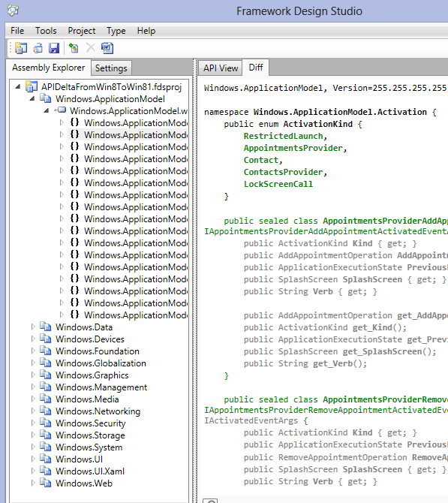The image size is (448, 503).
Task: Click the RestrictedLaunch enum value in diff
Action: point(284,136)
